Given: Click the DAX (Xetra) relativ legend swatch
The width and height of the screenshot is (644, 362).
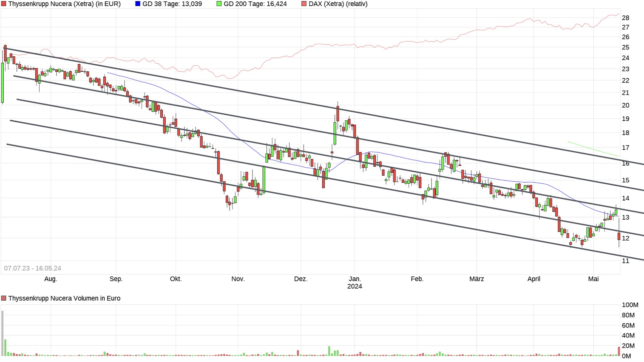Looking at the screenshot, I should 304,4.
